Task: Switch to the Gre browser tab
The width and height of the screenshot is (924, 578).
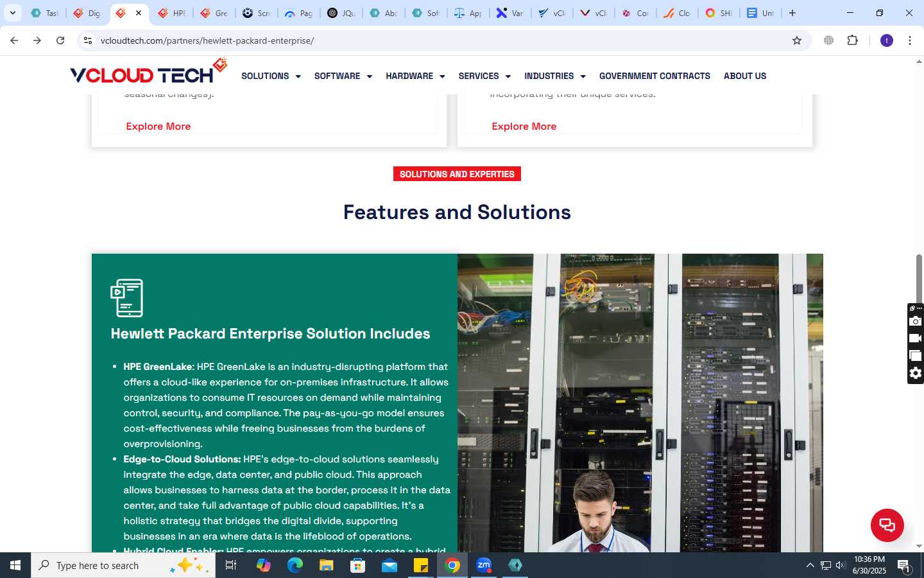Action: coord(214,13)
